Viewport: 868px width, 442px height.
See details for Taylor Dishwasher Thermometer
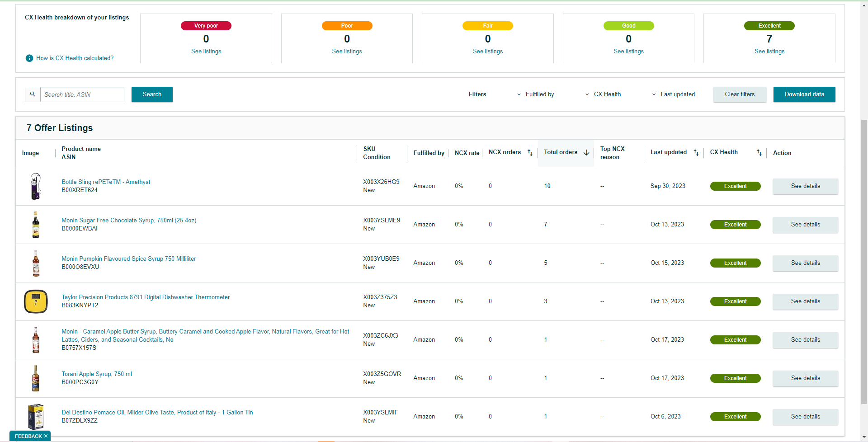click(806, 301)
